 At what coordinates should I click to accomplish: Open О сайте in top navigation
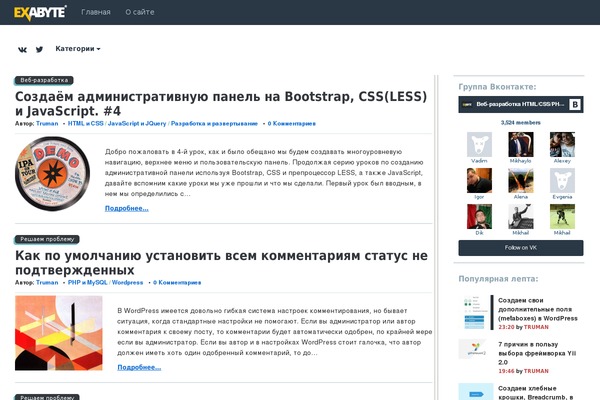140,12
